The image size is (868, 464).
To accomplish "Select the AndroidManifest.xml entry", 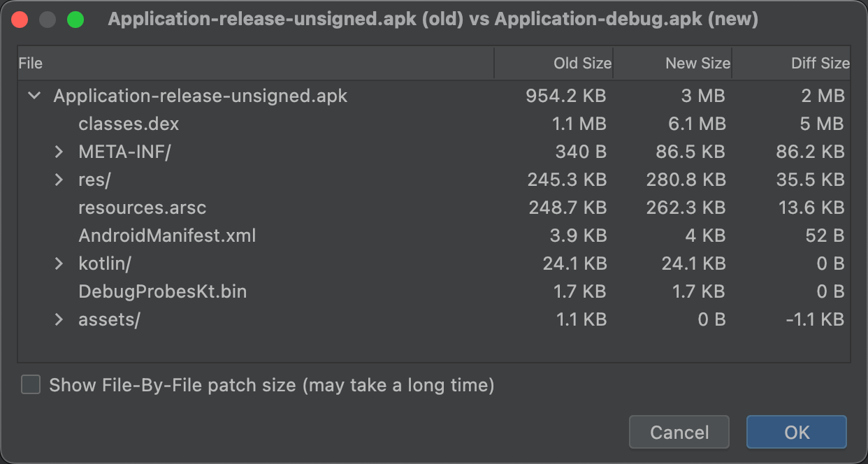I will [167, 235].
